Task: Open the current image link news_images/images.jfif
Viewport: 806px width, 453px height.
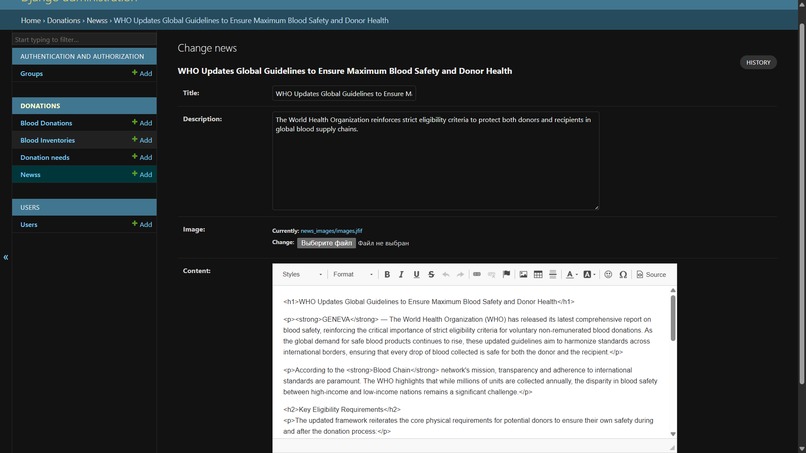Action: click(332, 231)
